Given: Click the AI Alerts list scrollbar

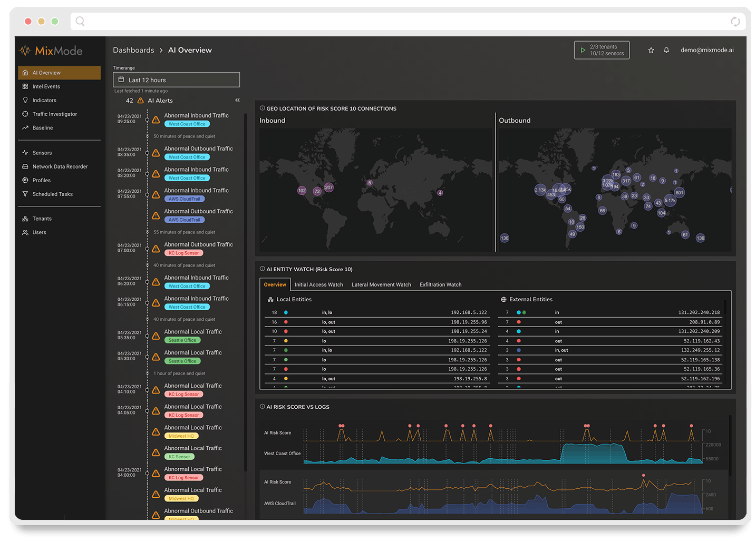Looking at the screenshot, I should click(245, 292).
